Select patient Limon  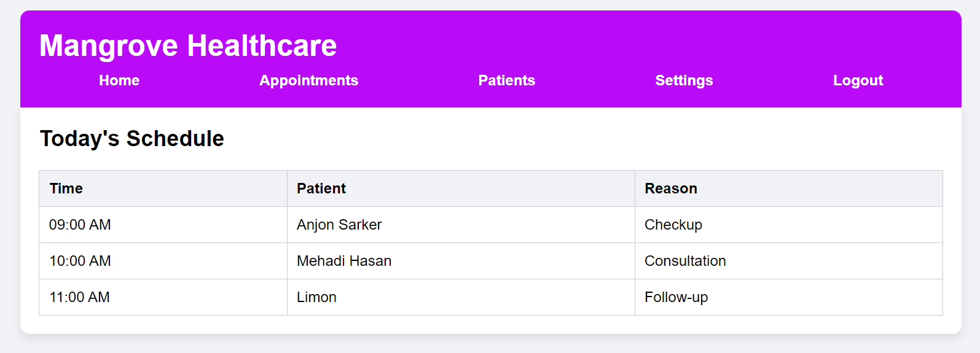(x=316, y=297)
